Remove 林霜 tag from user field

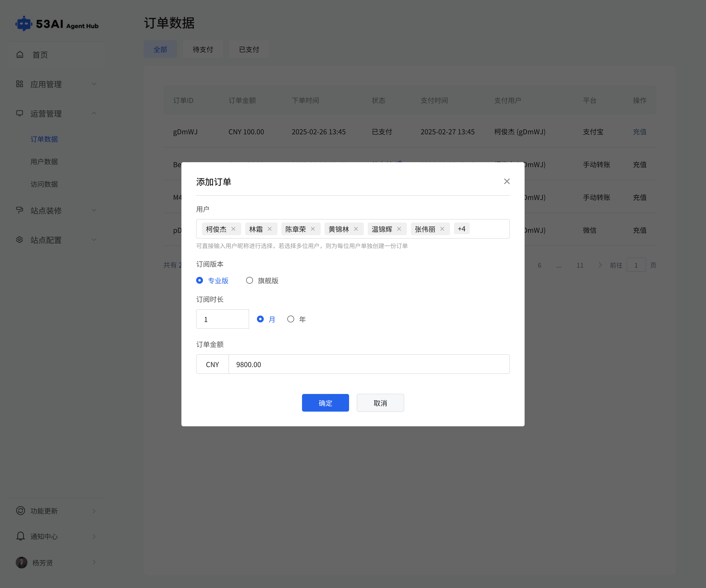point(270,229)
